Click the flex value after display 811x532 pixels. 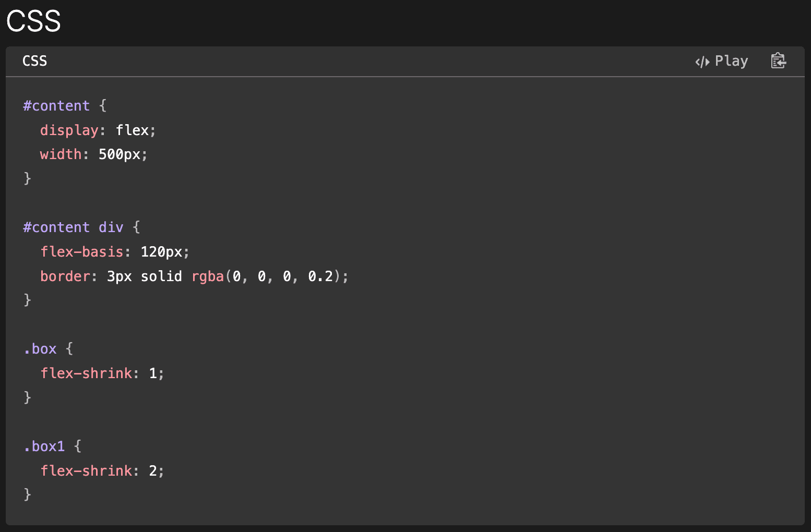click(132, 130)
